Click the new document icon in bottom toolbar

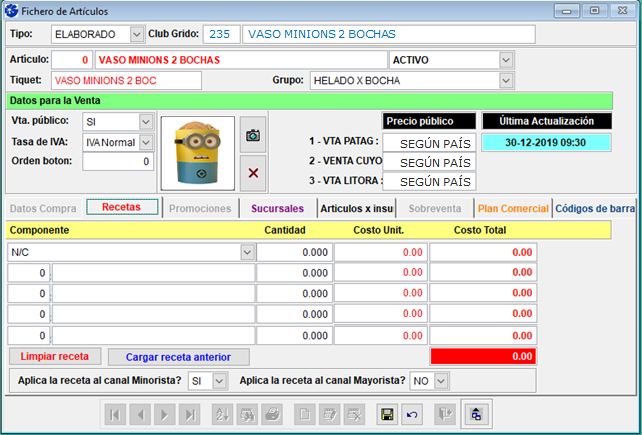click(x=304, y=413)
